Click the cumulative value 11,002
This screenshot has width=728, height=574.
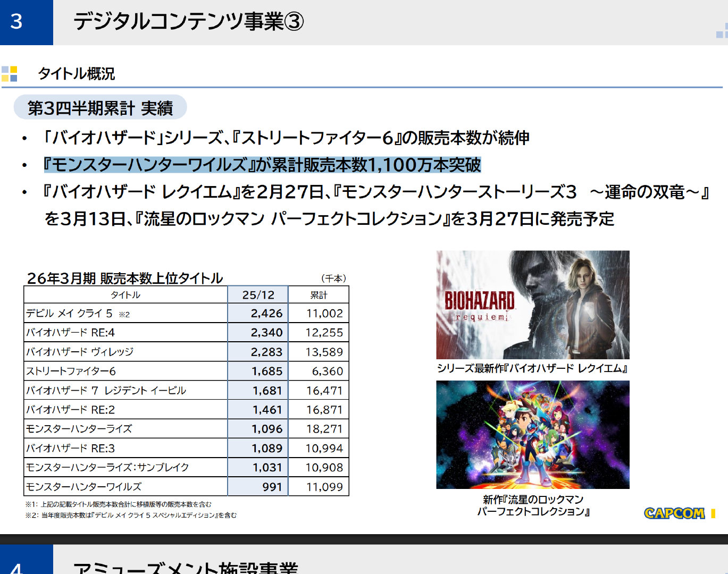(x=324, y=314)
